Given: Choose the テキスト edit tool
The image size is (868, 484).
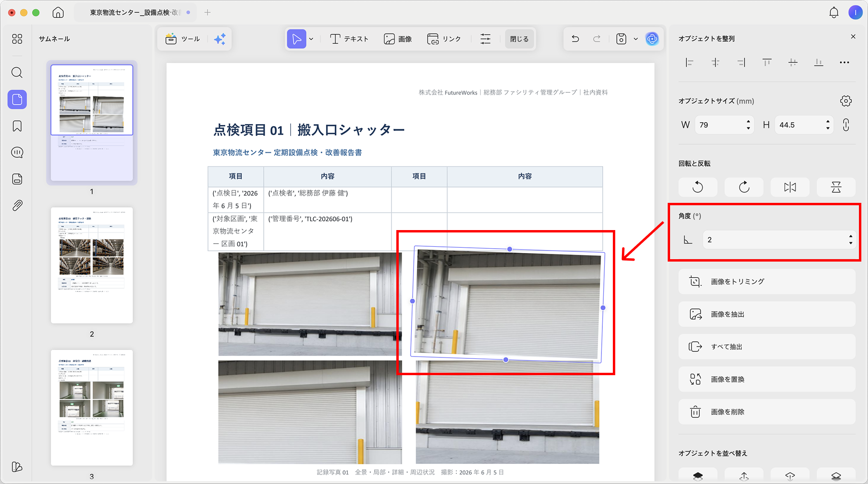Looking at the screenshot, I should tap(350, 39).
